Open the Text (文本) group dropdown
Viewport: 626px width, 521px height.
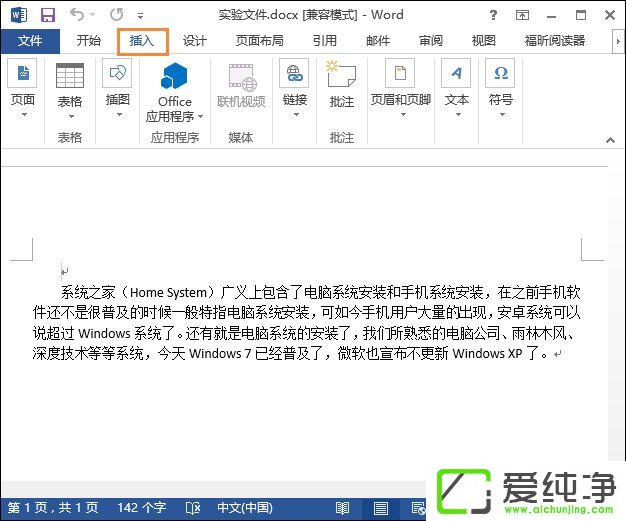(x=456, y=114)
